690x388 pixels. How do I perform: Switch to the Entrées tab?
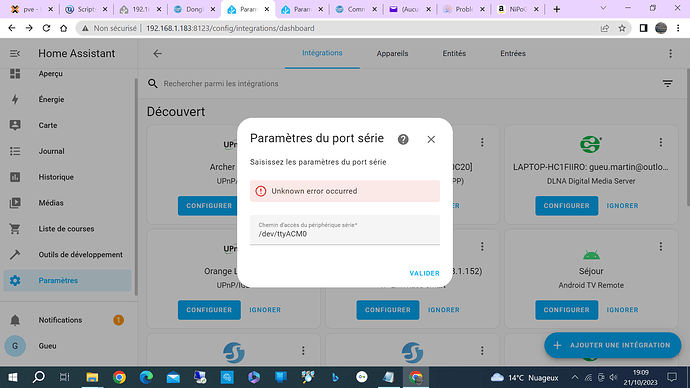coord(513,54)
